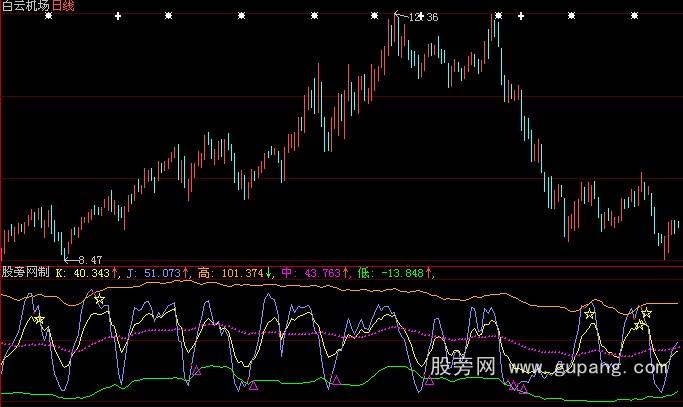Click the leftmost asterisk marker at chart top
The width and height of the screenshot is (683, 407).
point(48,17)
